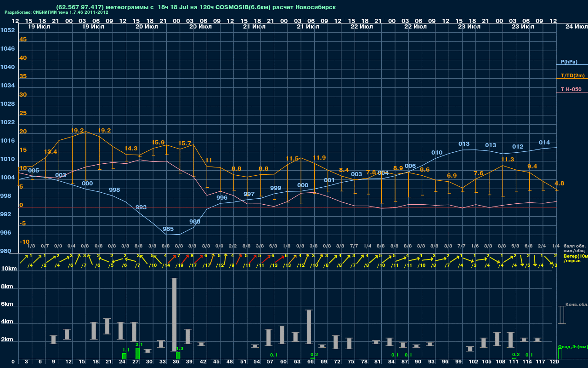Image resolution: width=588 pixels, height=368 pixels.
Task: Click the 13.4 temperature value
Action: point(51,151)
